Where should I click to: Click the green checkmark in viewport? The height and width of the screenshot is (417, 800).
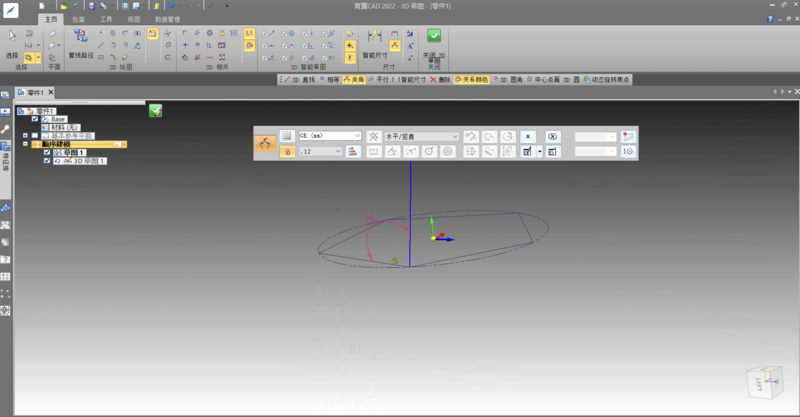(x=156, y=110)
